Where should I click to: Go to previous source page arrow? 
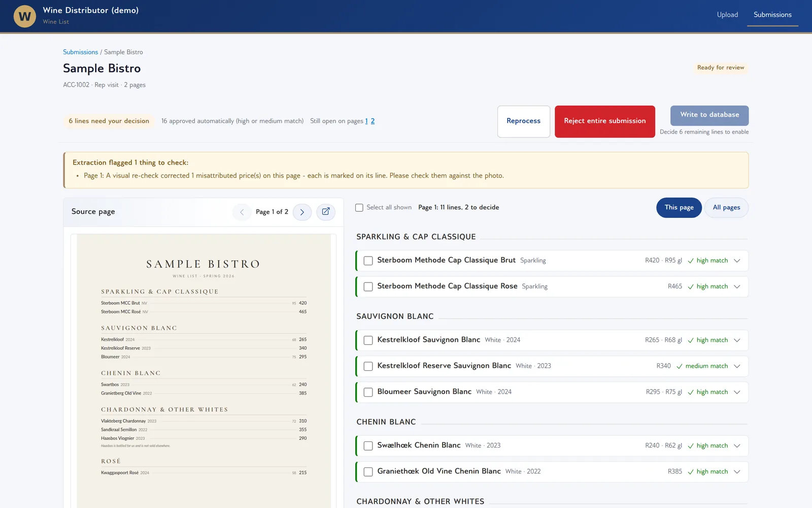tap(242, 212)
